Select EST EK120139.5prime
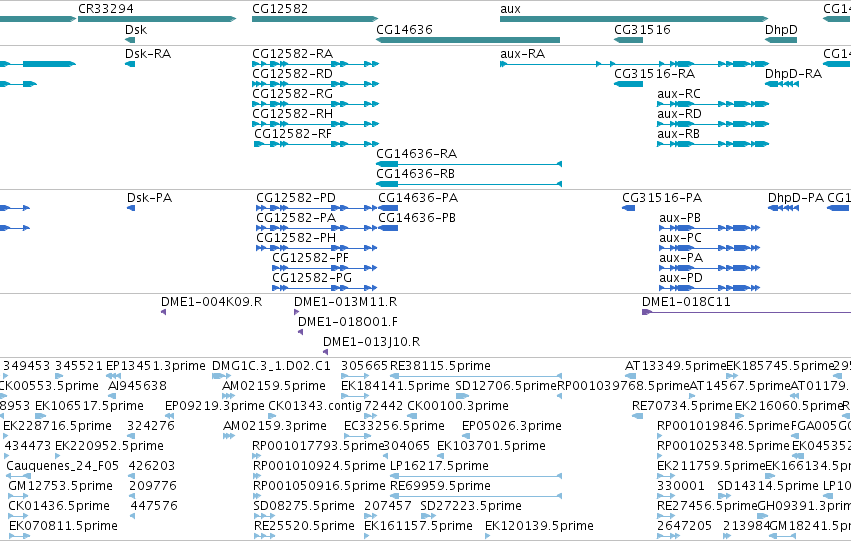The image size is (851, 541). tap(539, 527)
